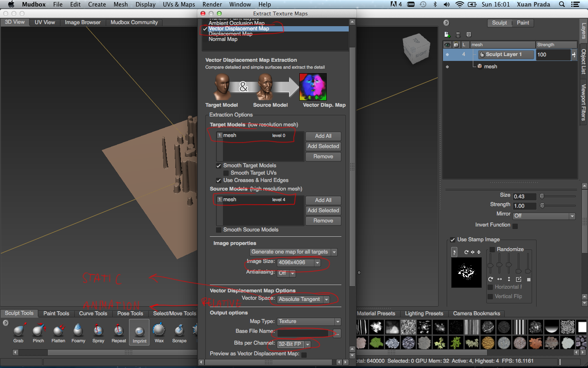
Task: Expand the arrow beside the sculpt tools tray
Action: [x=5, y=323]
